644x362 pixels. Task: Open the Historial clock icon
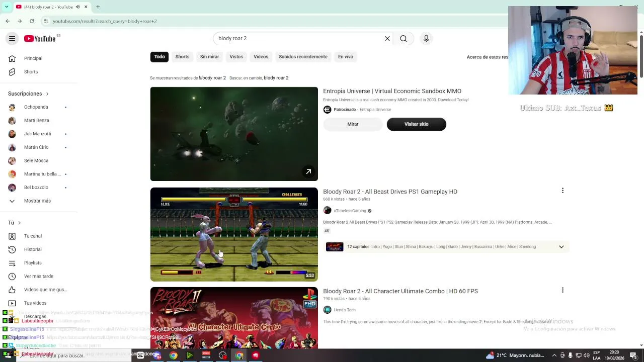[12, 249]
